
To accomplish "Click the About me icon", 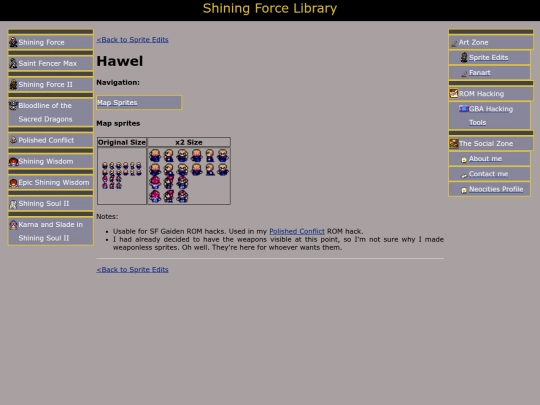I will click(464, 159).
